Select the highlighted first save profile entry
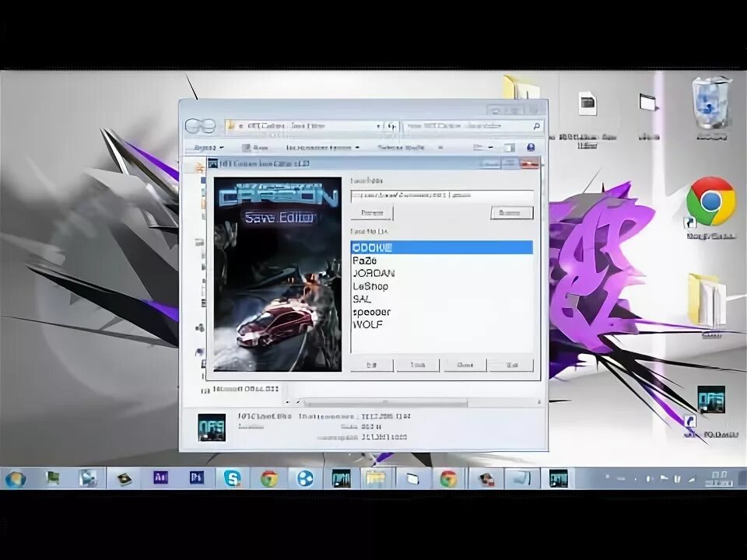 pos(442,247)
